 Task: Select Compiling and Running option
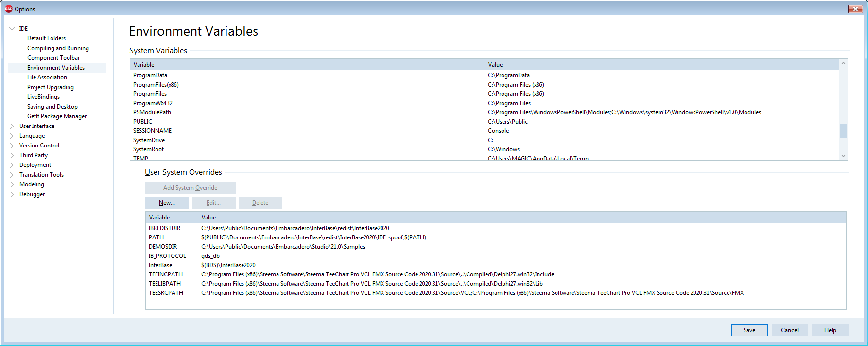click(x=58, y=48)
